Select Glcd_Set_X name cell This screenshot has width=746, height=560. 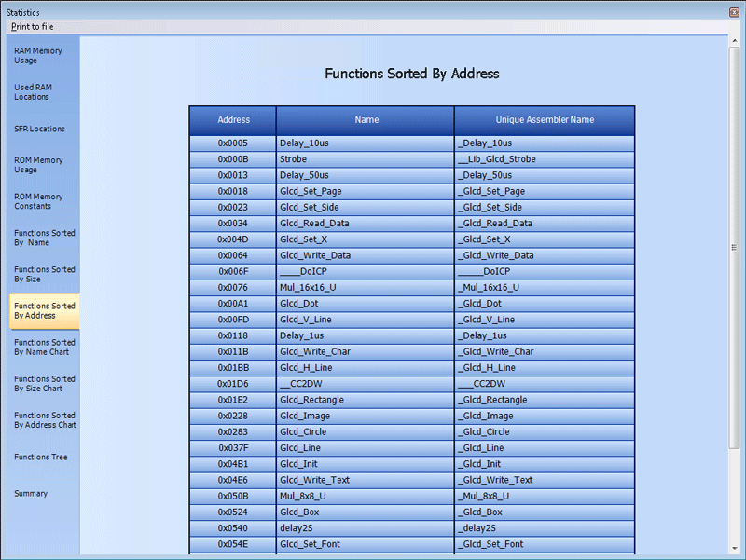coord(366,239)
